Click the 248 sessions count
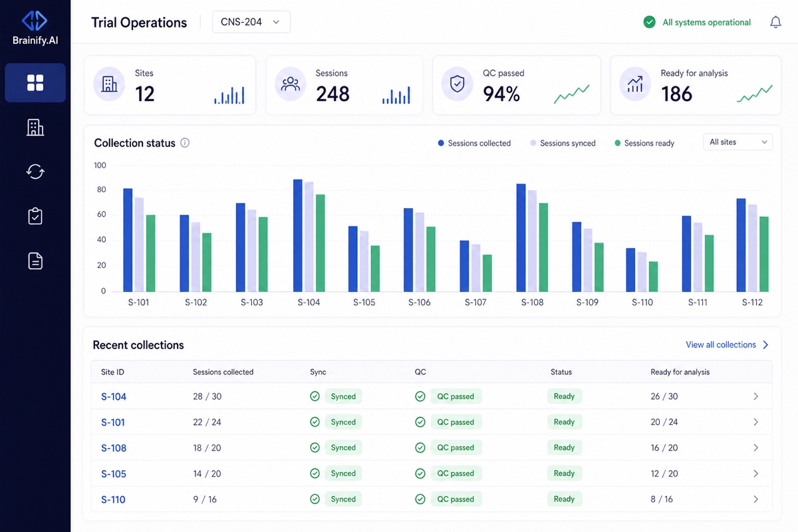Image resolution: width=798 pixels, height=532 pixels. click(332, 94)
